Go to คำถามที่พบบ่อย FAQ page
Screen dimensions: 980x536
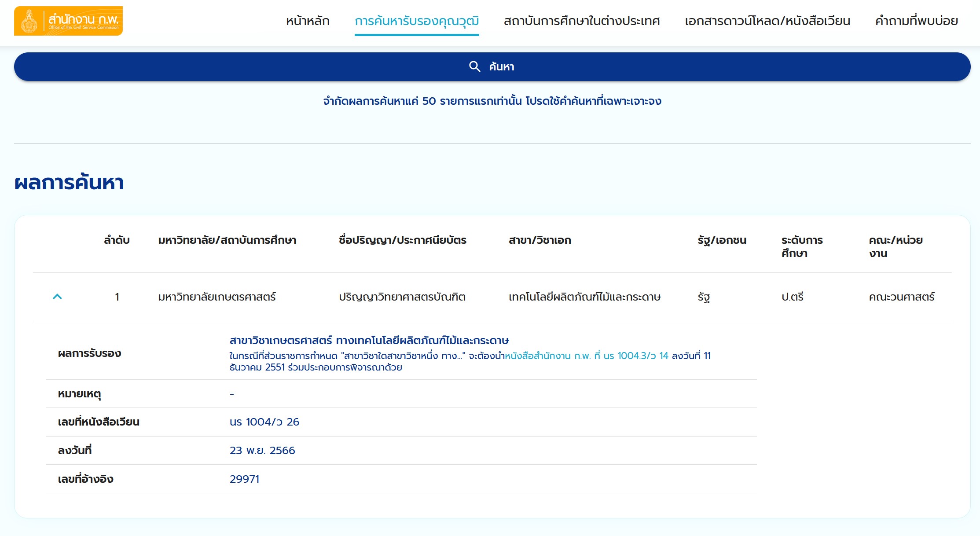[916, 21]
